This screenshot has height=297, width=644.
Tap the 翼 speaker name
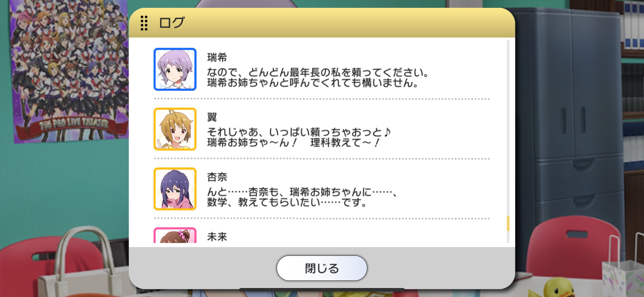212,117
